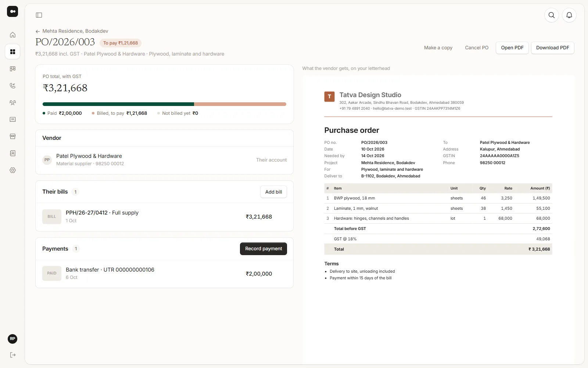Click the Total ₹ 3,21,668 row in PDF
The image size is (588, 368).
[x=438, y=249]
